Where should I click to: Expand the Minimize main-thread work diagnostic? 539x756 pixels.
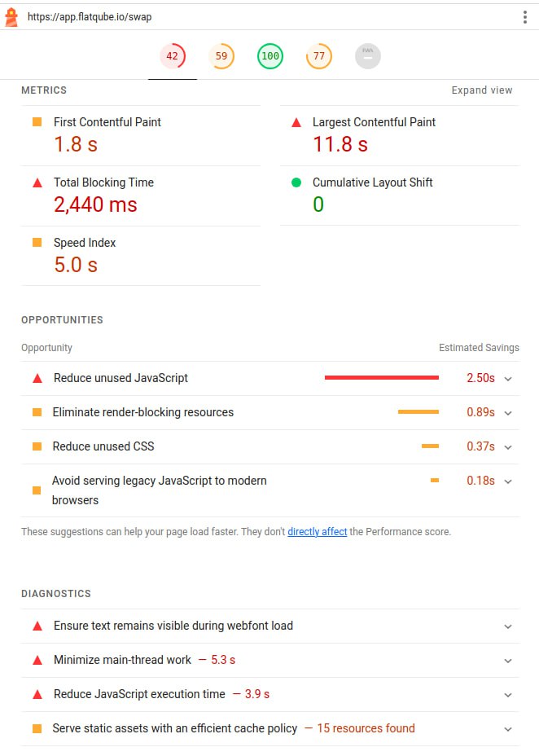coord(508,661)
